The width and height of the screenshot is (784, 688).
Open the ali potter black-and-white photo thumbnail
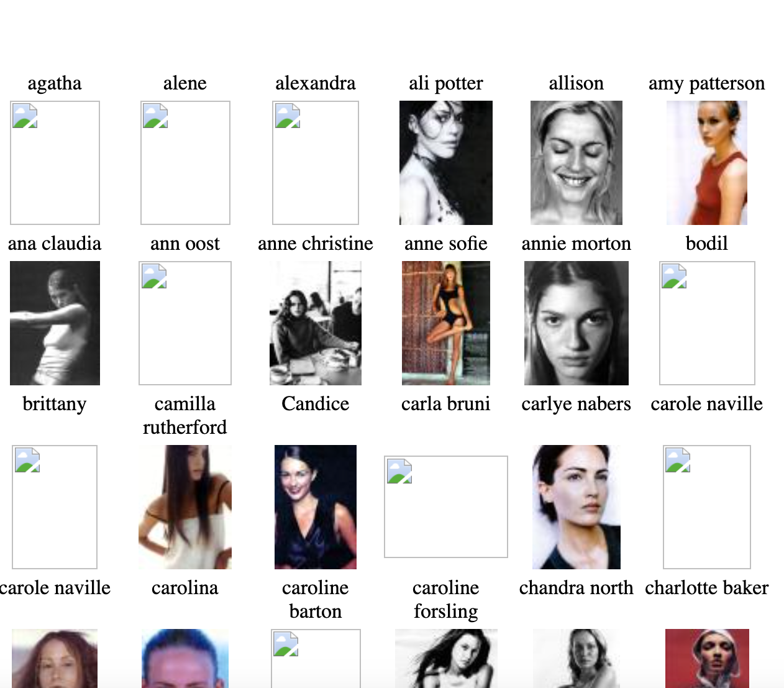click(x=446, y=163)
